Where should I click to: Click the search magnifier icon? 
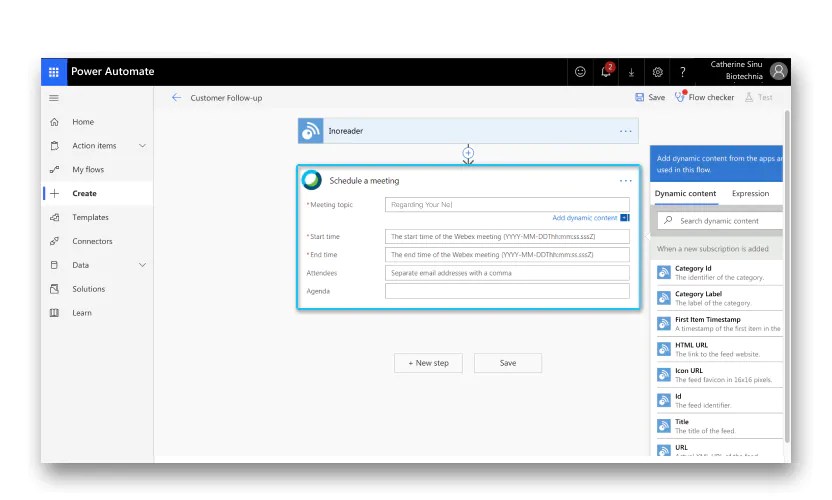pos(668,220)
